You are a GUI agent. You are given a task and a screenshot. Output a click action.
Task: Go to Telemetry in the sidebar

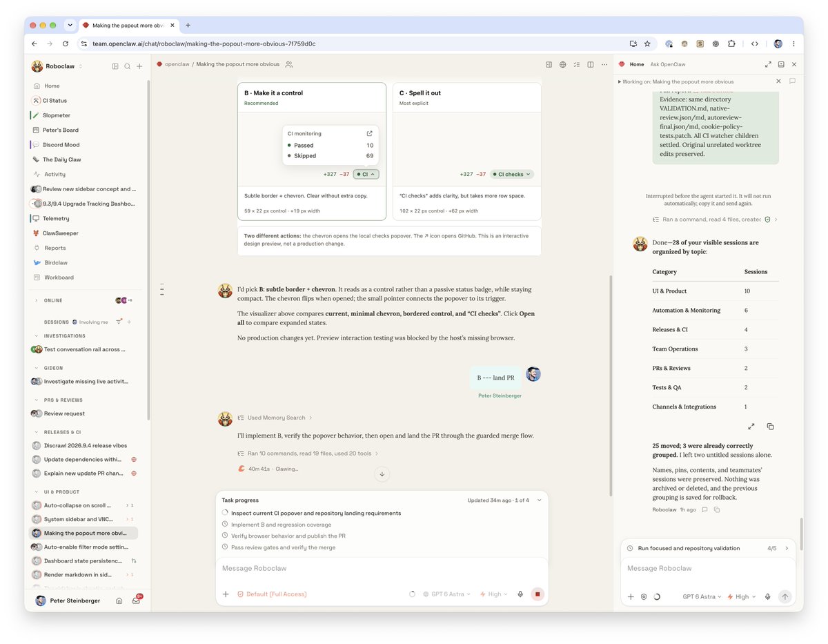click(56, 218)
